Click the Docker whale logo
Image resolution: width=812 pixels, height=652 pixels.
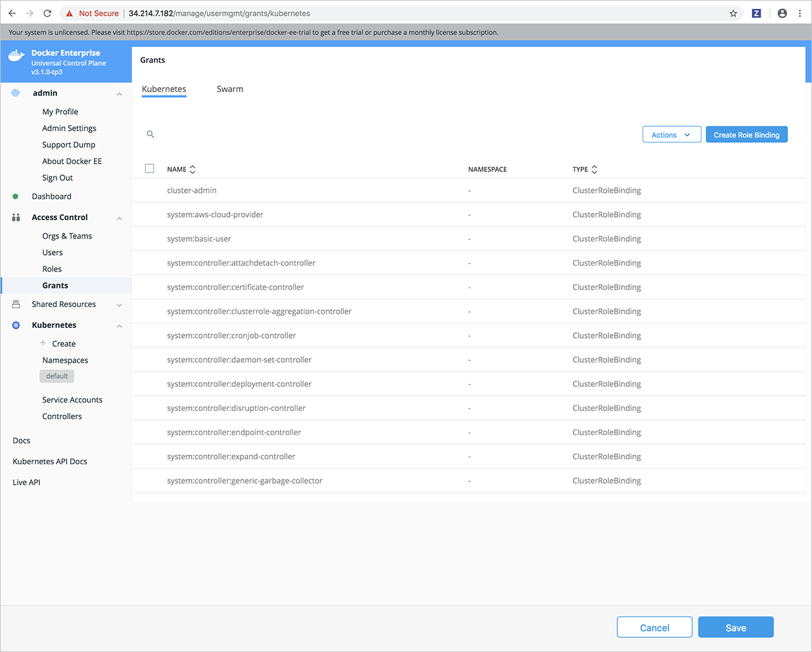pos(16,56)
